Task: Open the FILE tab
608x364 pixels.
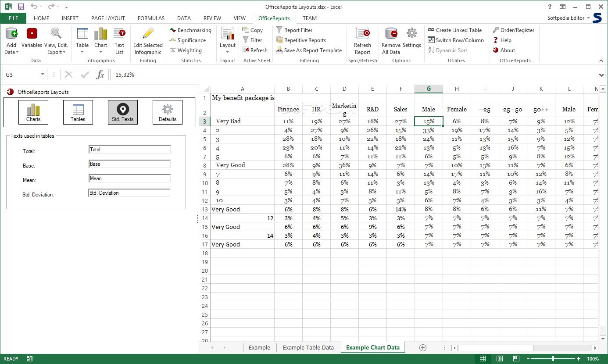Action: click(13, 18)
